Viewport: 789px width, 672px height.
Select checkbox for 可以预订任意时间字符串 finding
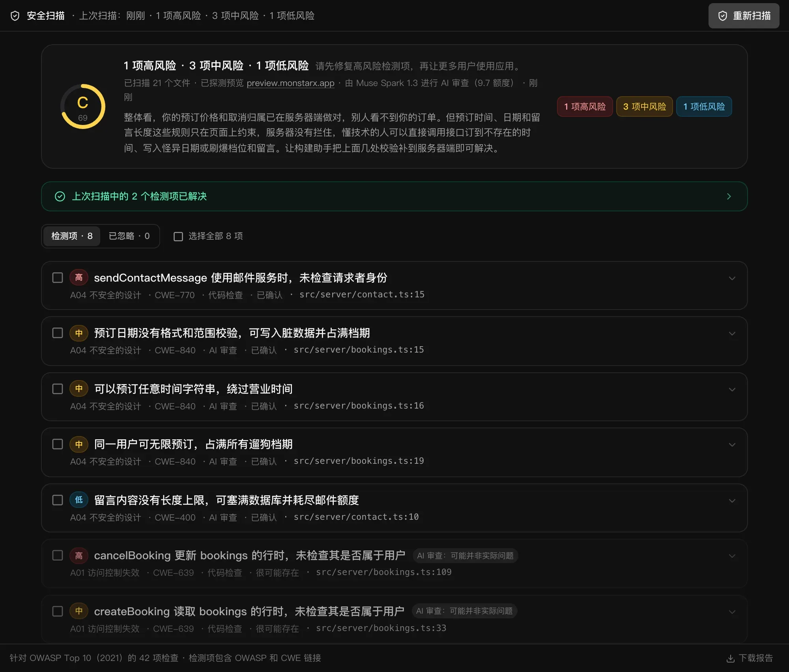tap(58, 389)
